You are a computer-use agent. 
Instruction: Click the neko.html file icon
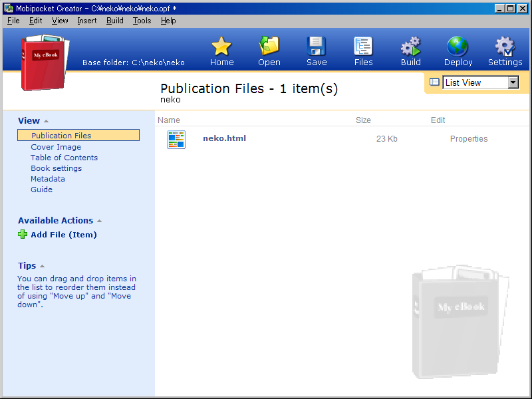tap(176, 140)
